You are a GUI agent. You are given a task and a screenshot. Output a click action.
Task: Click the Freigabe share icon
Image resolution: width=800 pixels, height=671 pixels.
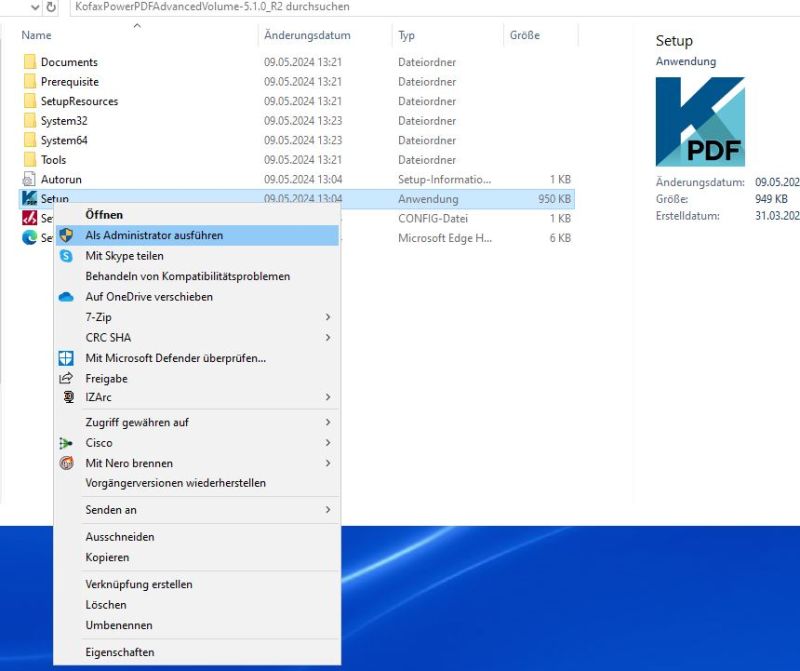point(66,378)
